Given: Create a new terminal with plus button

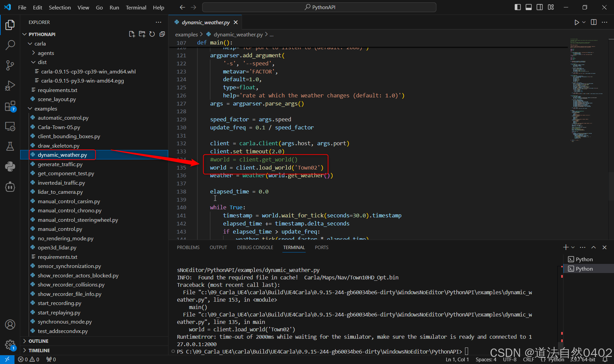Looking at the screenshot, I should coord(566,247).
